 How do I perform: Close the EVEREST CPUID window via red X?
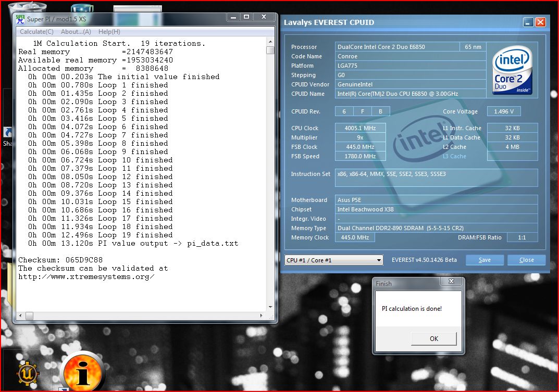[x=540, y=22]
